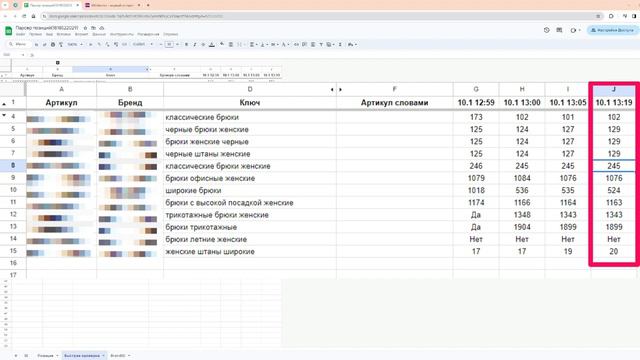Click the browser address bar
The height and width of the screenshot is (360, 640).
[322, 16]
